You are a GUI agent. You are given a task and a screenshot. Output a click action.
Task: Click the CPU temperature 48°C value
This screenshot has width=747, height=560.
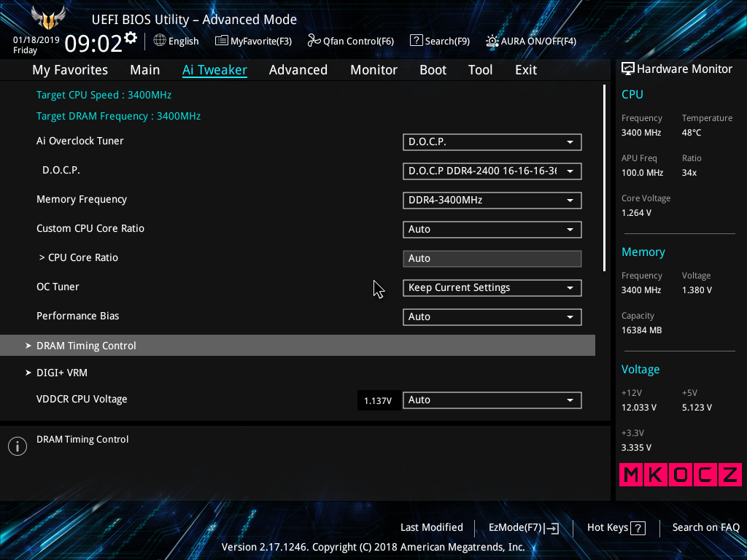point(692,133)
